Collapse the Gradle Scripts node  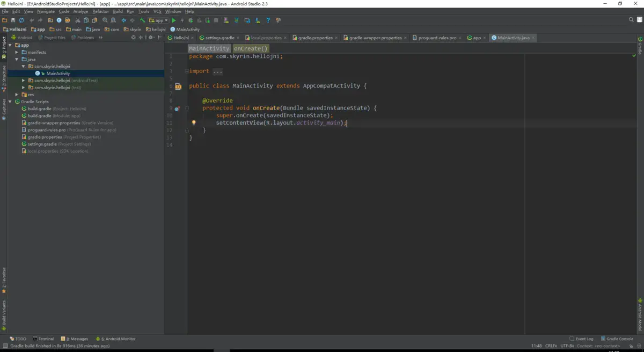coord(10,102)
